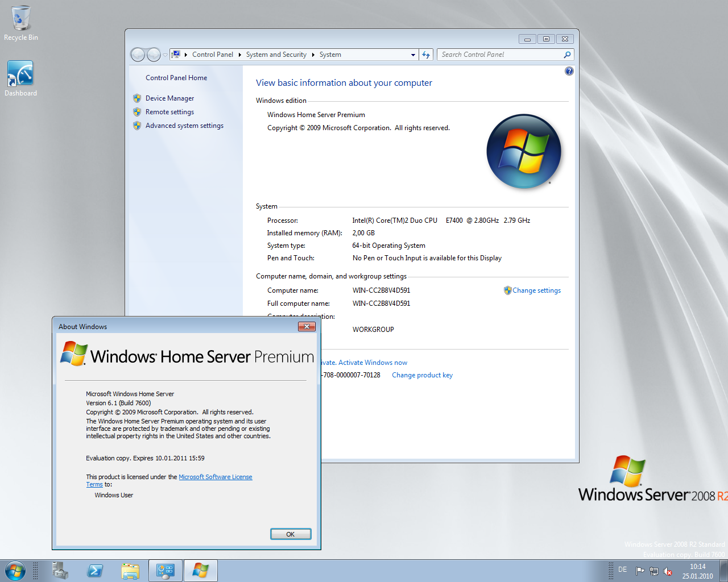Select the 64-bit Operating System text
The width and height of the screenshot is (728, 582).
click(x=388, y=246)
